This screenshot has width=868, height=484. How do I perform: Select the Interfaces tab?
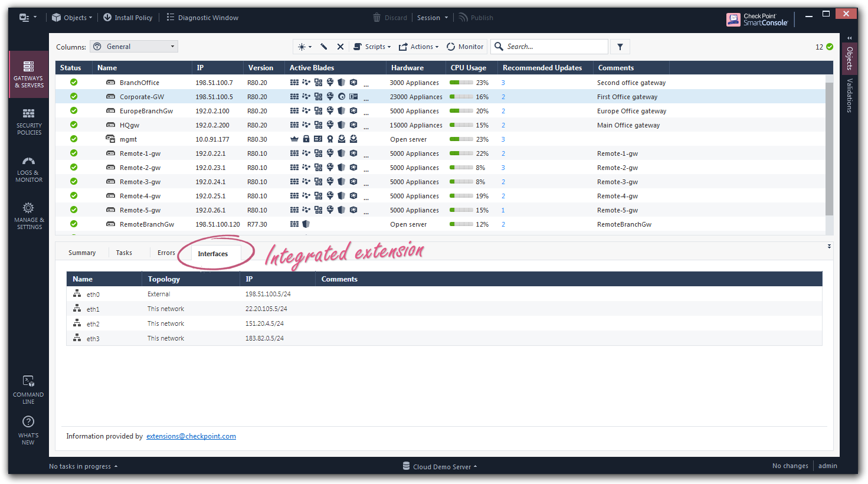[x=213, y=254]
